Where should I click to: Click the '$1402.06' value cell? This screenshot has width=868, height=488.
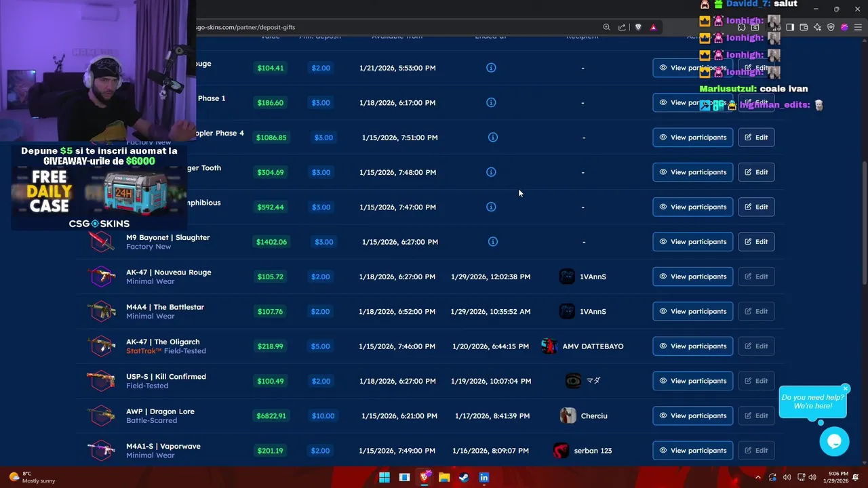tap(271, 242)
